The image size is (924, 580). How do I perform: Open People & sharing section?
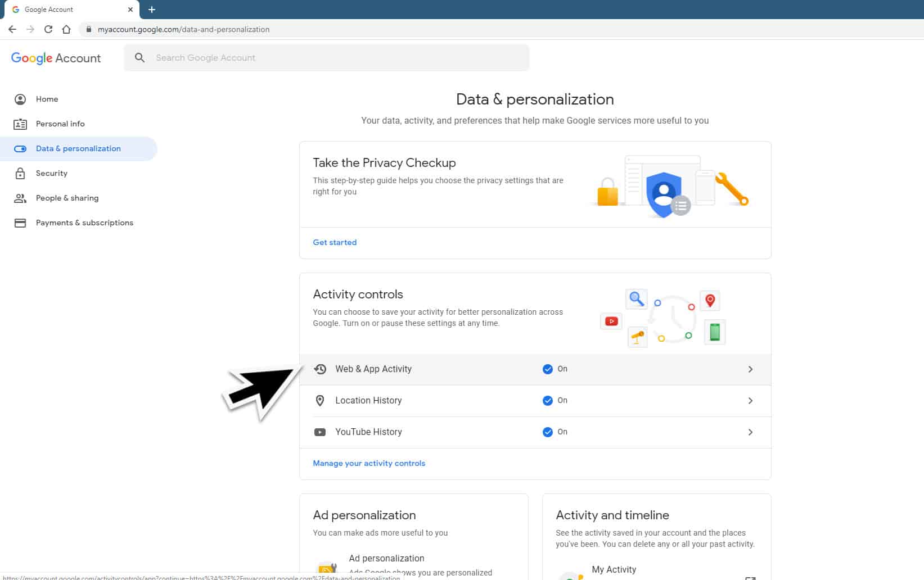pos(79,198)
